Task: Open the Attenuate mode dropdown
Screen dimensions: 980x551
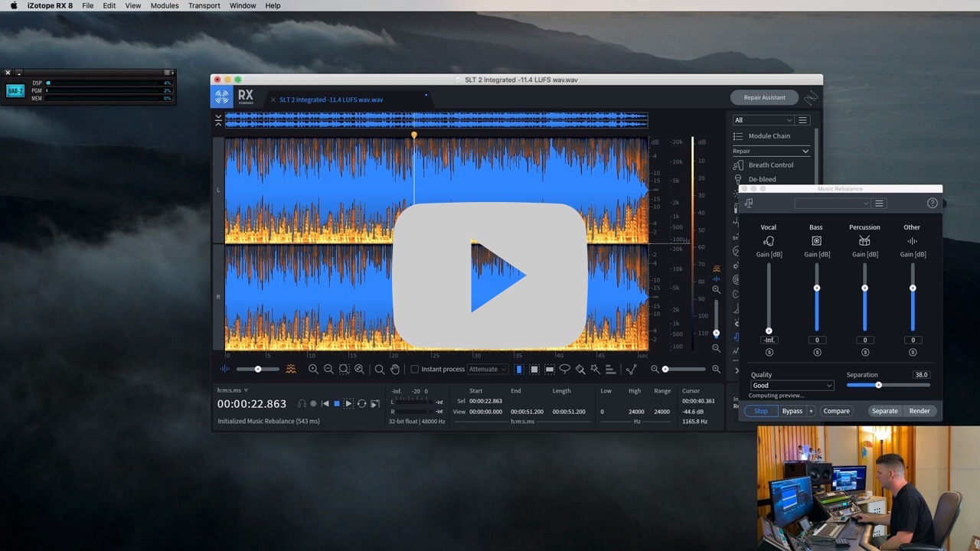Action: [488, 369]
